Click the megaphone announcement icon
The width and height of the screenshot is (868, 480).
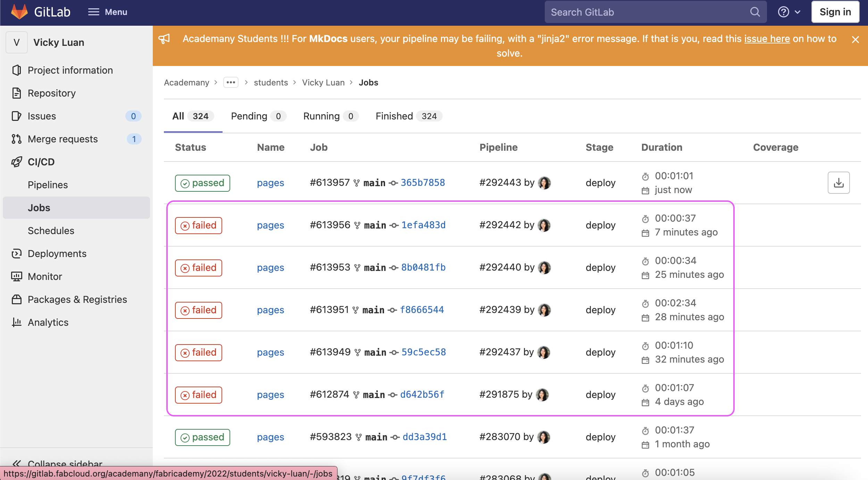pos(164,39)
